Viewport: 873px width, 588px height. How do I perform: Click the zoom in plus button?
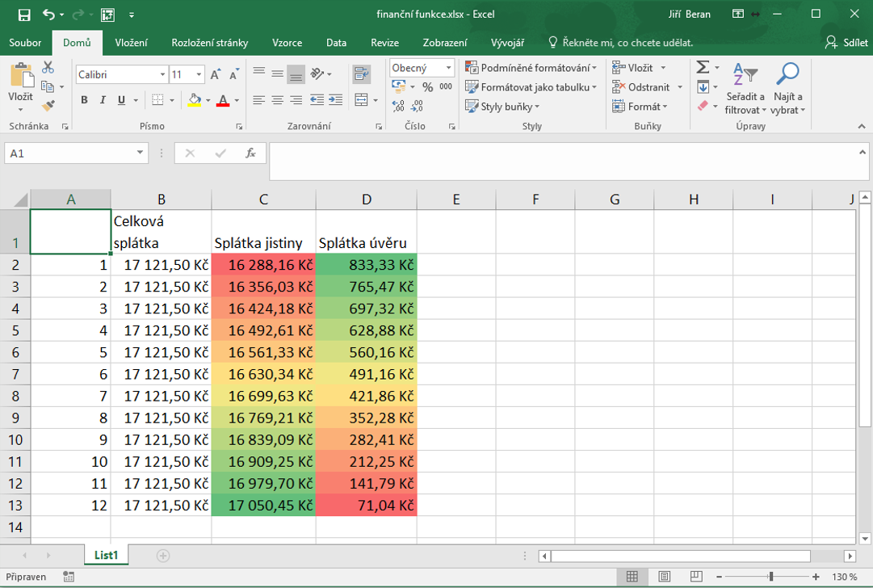click(816, 577)
